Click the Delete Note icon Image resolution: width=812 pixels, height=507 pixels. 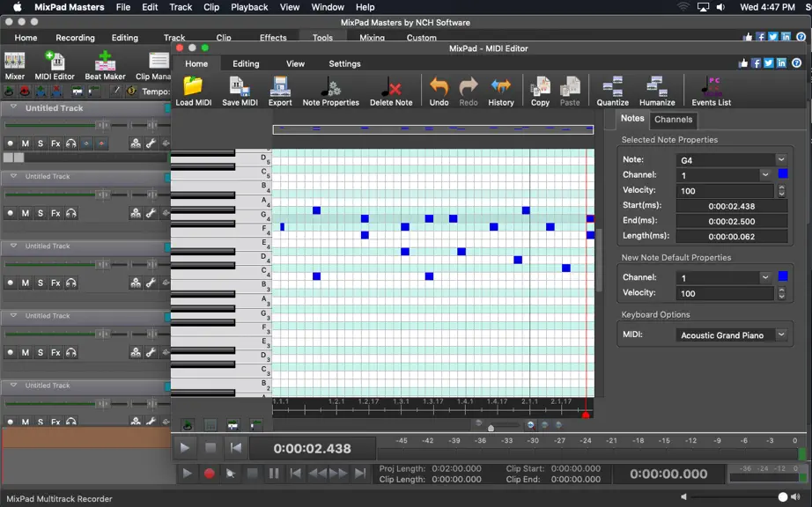391,91
